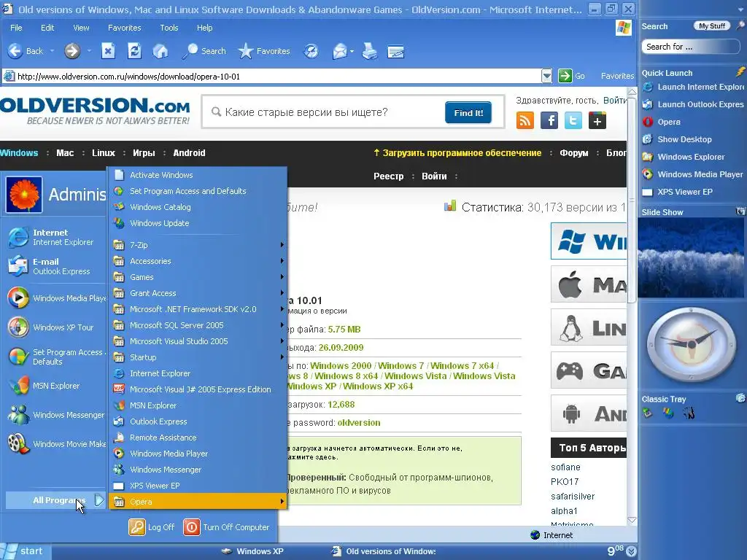
Task: Click the History icon in toolbar
Action: [x=311, y=51]
